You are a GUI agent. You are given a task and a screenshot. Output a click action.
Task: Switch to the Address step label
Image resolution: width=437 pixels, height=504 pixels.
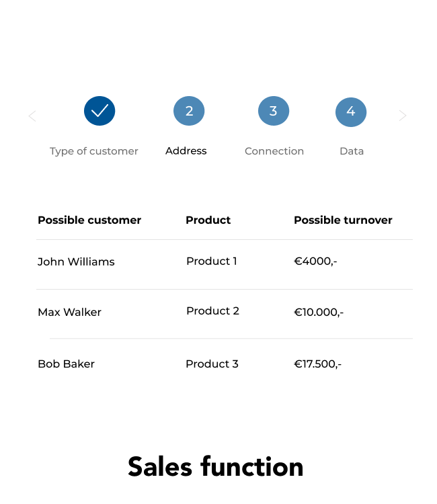186,151
